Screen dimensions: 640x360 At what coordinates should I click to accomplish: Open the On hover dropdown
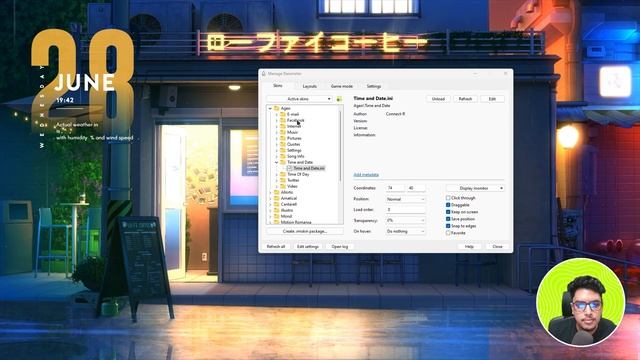coord(406,231)
